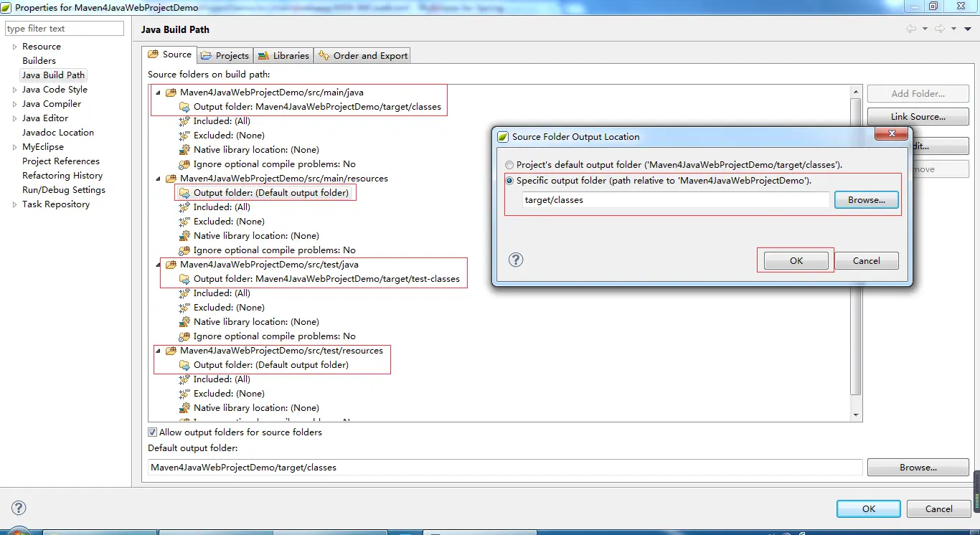Collapse the src/test/java source folder node

[x=158, y=265]
